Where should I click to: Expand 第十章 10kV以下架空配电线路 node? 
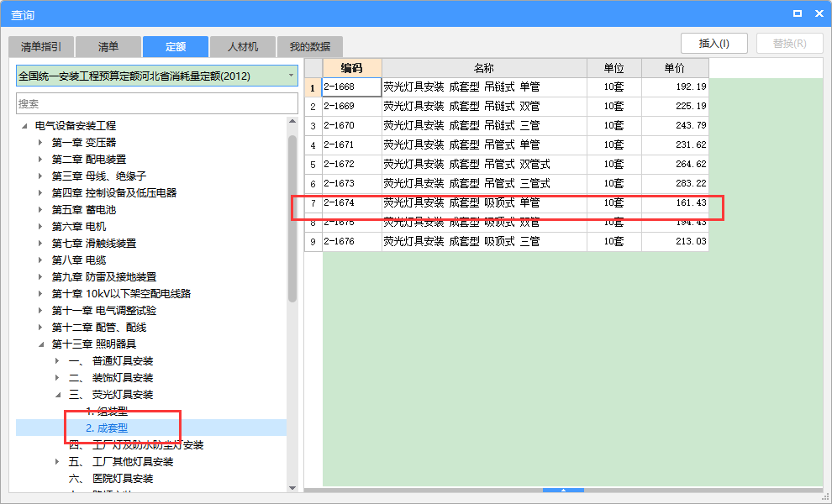(x=40, y=294)
